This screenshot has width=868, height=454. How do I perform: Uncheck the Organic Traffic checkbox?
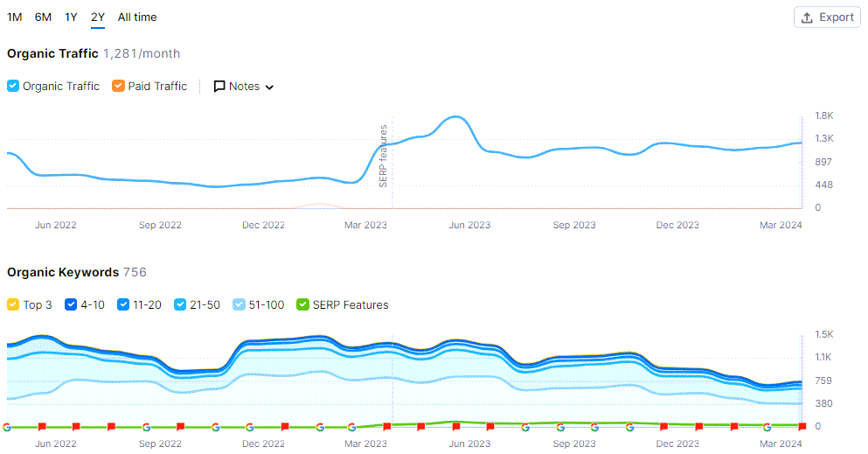pyautogui.click(x=13, y=87)
